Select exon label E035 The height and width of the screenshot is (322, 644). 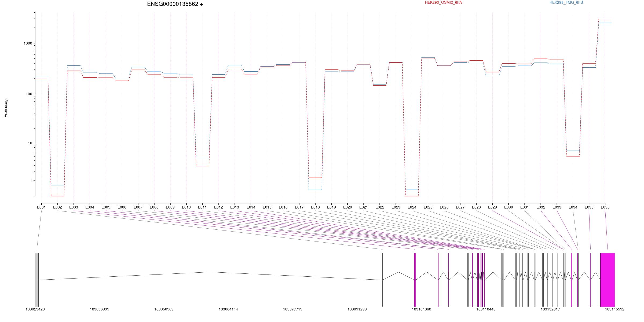pyautogui.click(x=589, y=207)
